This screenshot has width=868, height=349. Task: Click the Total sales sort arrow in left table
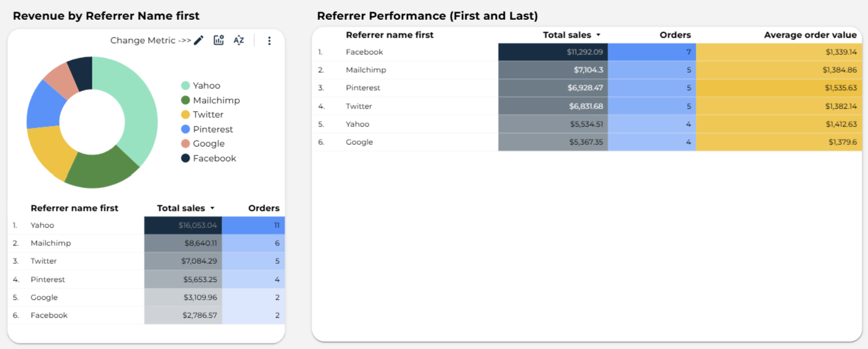pos(212,208)
